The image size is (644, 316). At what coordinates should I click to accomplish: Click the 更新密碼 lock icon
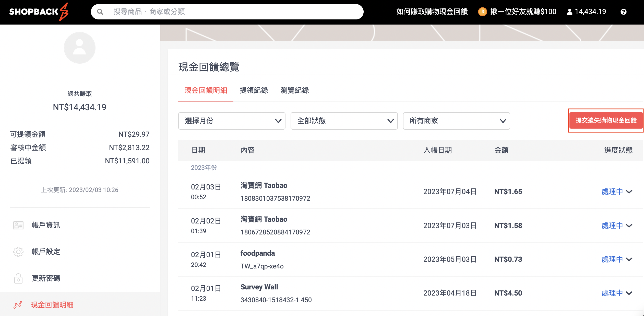tap(18, 278)
